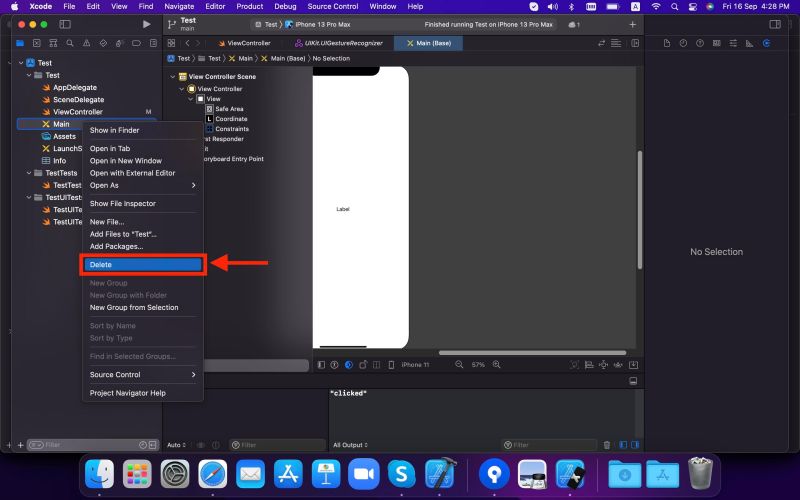The image size is (800, 500).
Task: Click the 57% zoom level
Action: tap(478, 365)
